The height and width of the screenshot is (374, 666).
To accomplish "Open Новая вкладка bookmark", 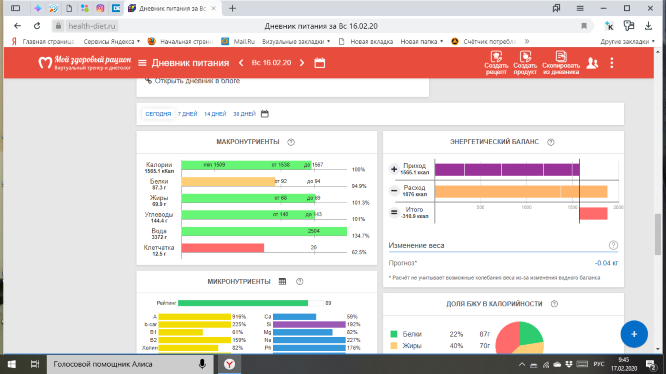I will click(366, 42).
